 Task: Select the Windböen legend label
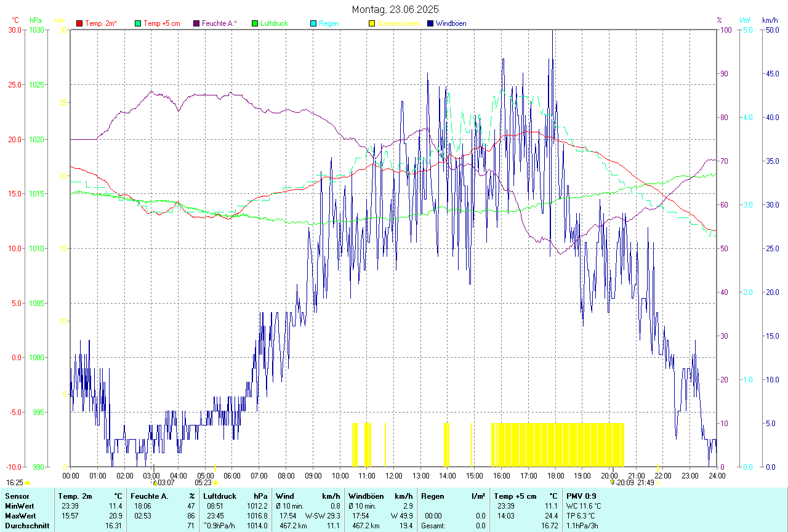click(x=451, y=23)
